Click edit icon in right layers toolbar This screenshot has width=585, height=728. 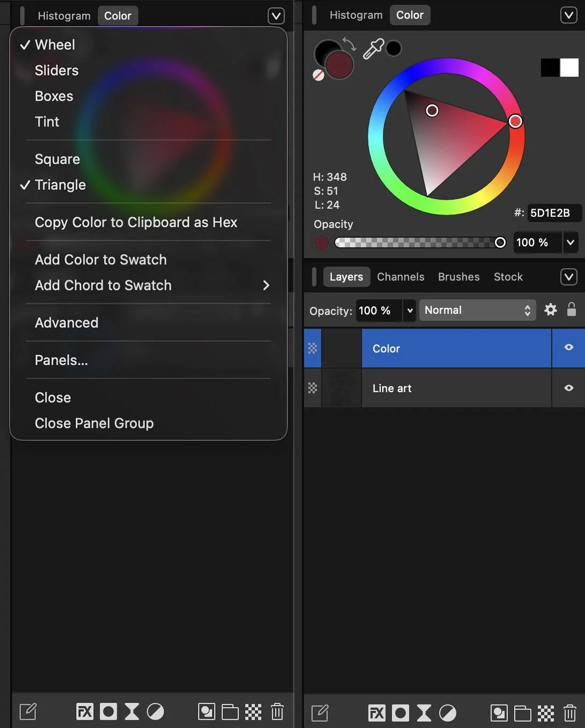pyautogui.click(x=320, y=713)
